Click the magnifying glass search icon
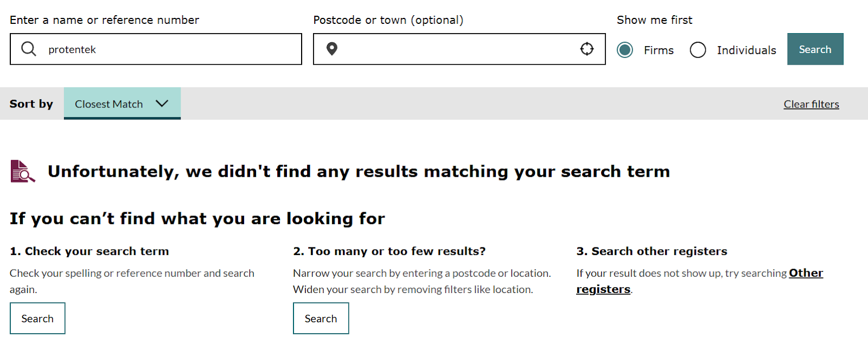868x357 pixels. click(x=28, y=49)
